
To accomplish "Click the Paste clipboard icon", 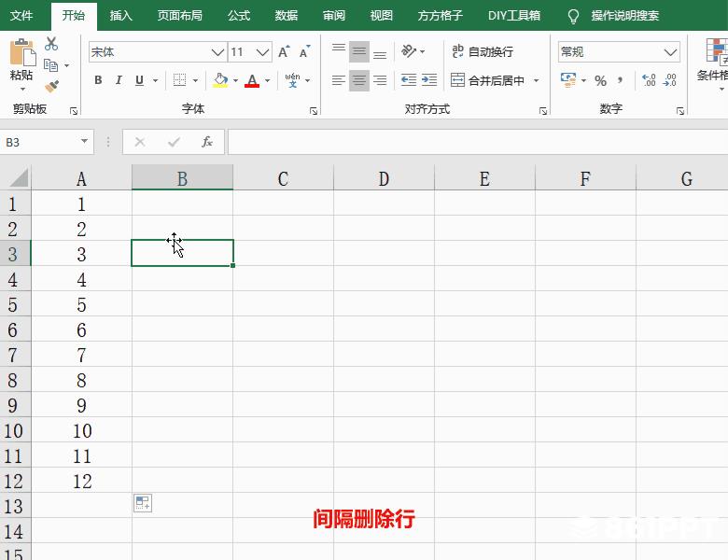I will [22, 52].
